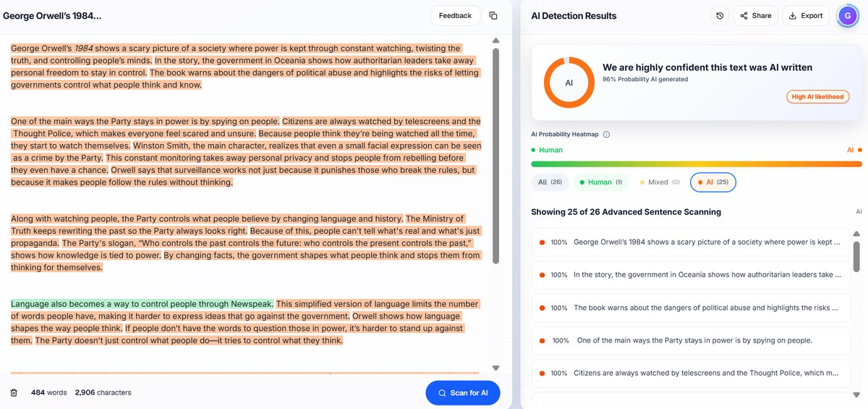868x409 pixels.
Task: Select the Mixed (0) filter tab
Action: pos(658,182)
